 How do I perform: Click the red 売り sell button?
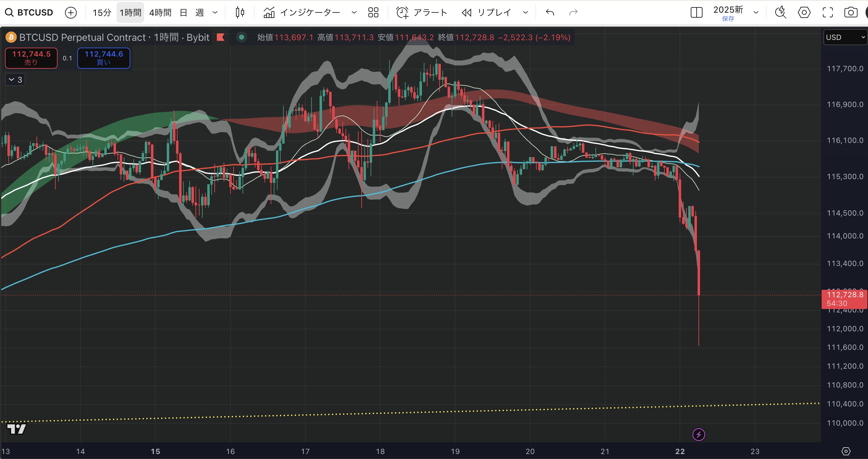31,58
